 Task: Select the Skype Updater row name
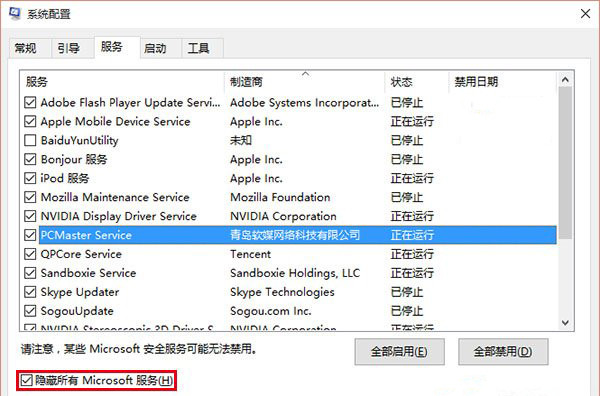point(80,292)
